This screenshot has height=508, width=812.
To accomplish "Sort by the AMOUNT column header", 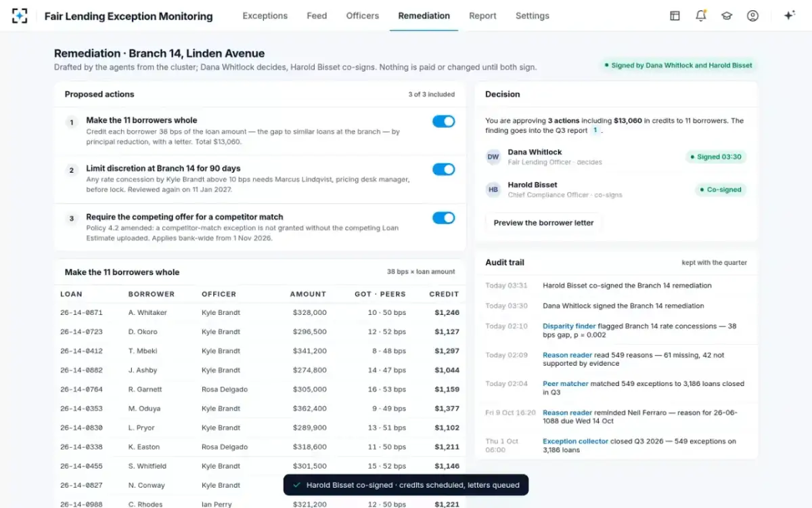I will tap(308, 294).
